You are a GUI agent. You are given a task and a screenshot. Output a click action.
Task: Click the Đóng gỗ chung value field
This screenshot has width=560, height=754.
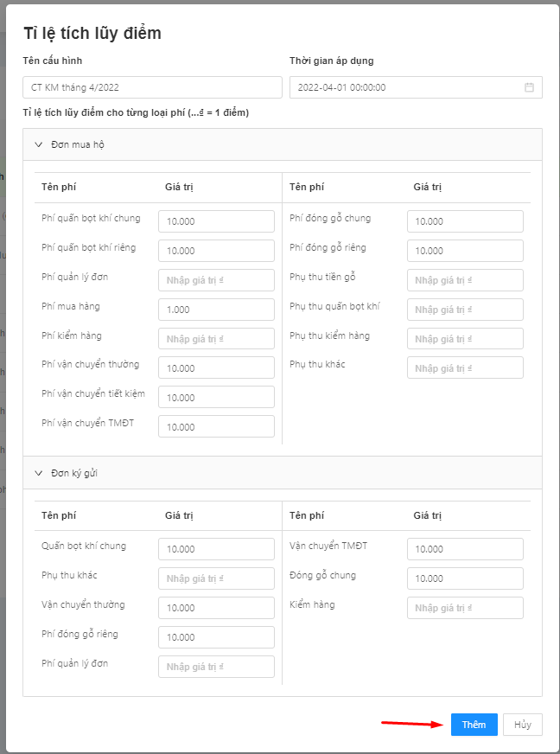pos(465,578)
